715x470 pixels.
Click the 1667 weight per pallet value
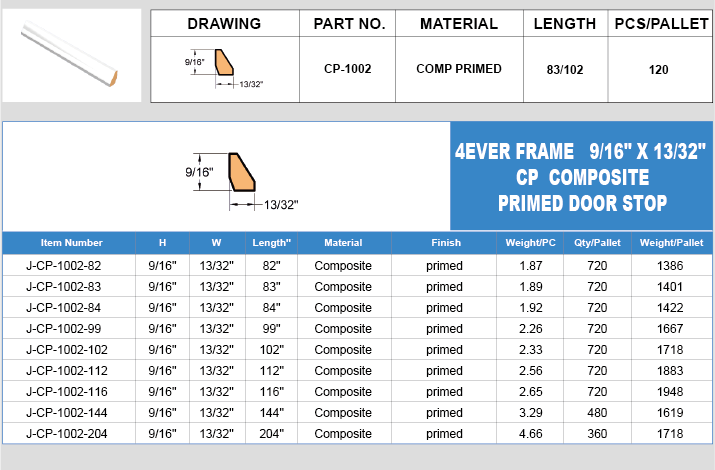click(670, 329)
